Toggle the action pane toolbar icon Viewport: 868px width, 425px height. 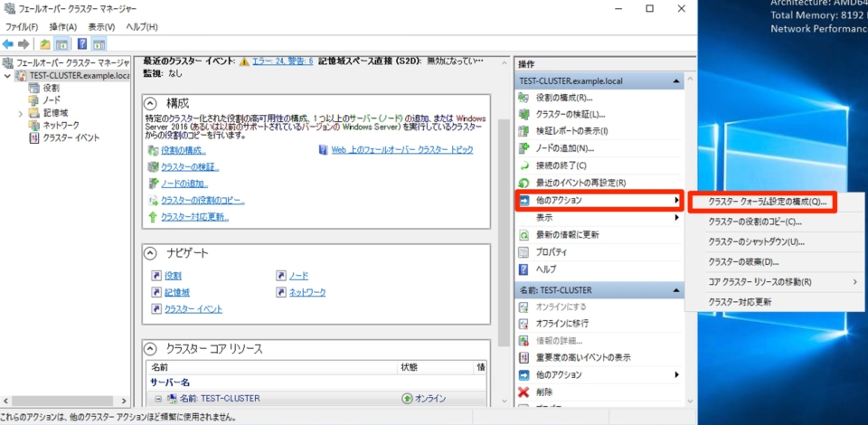pos(99,44)
